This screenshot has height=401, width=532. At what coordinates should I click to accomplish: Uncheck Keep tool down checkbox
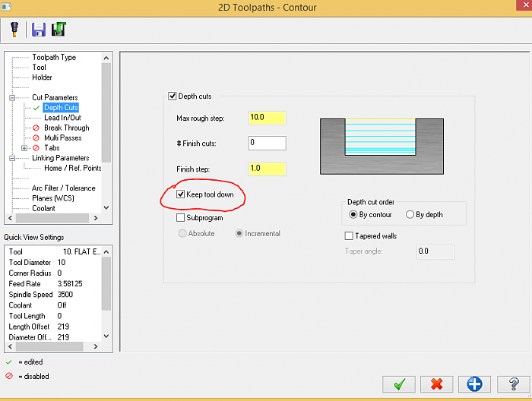(x=181, y=194)
